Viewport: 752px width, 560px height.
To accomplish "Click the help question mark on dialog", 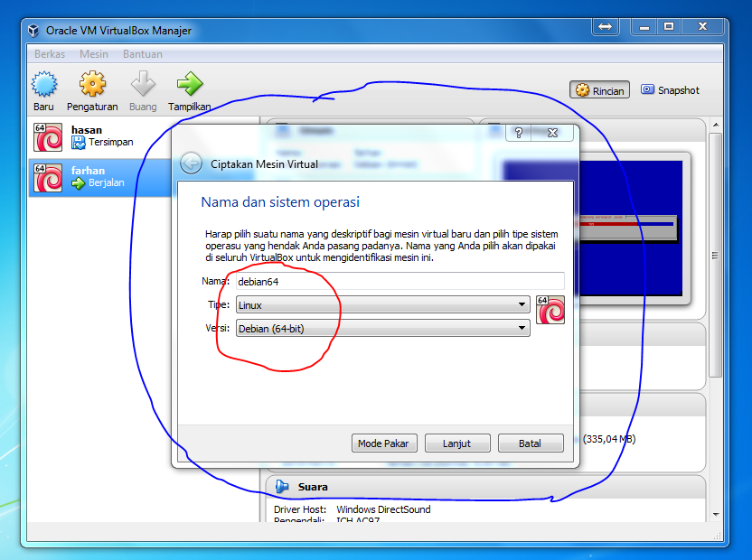I will 517,133.
